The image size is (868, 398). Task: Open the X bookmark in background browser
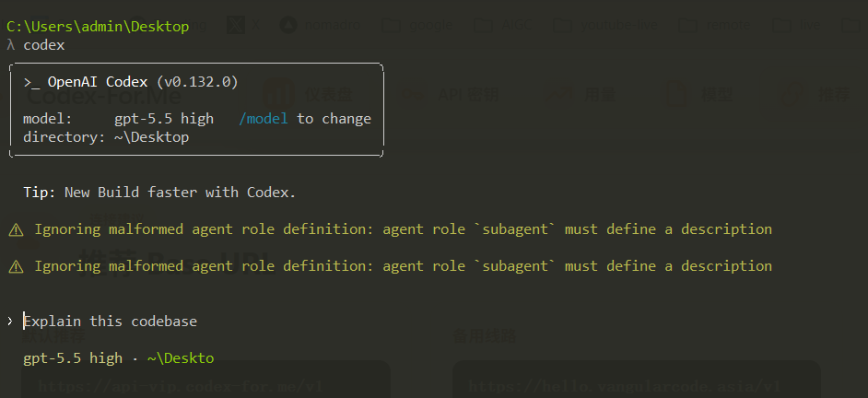pyautogui.click(x=244, y=25)
